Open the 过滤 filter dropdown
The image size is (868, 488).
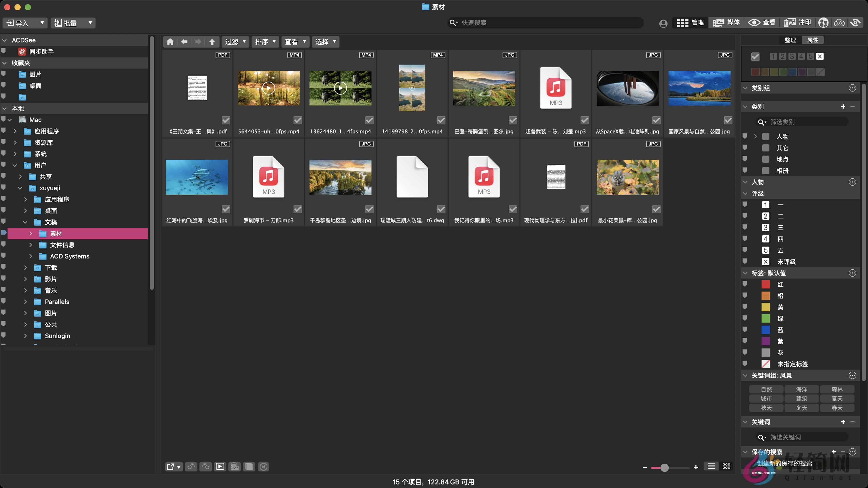(235, 41)
